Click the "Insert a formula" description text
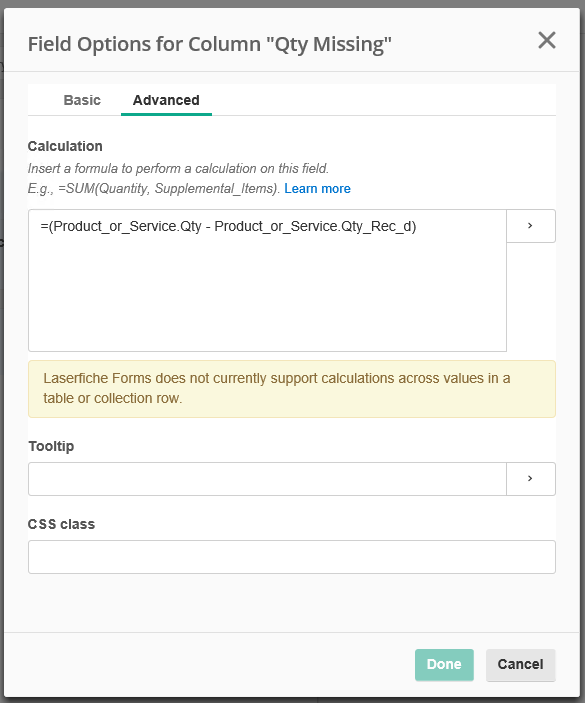This screenshot has width=585, height=703. click(178, 169)
